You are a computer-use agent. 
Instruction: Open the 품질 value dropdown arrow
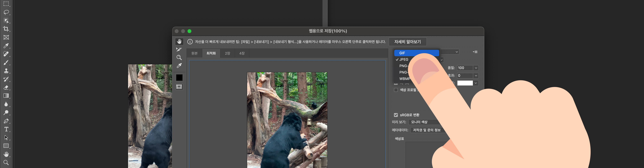pos(476,68)
